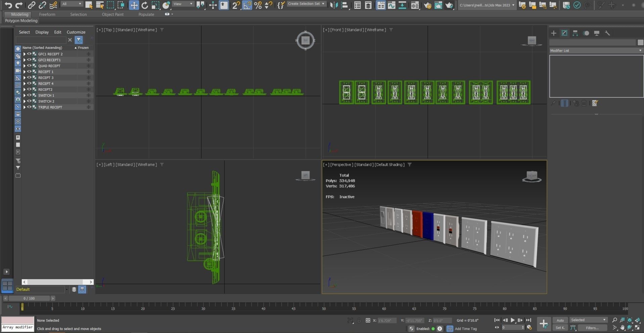Click the Align tool icon
This screenshot has height=333, width=644.
coord(344,5)
